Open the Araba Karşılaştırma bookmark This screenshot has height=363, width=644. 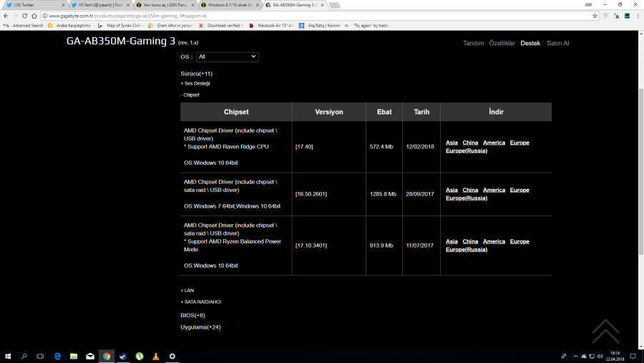pyautogui.click(x=69, y=26)
